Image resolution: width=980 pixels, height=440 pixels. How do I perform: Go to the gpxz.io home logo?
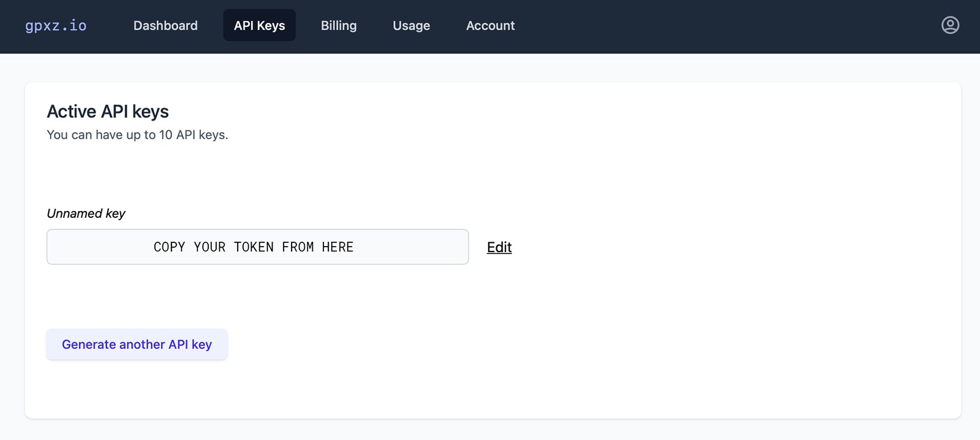pyautogui.click(x=56, y=26)
